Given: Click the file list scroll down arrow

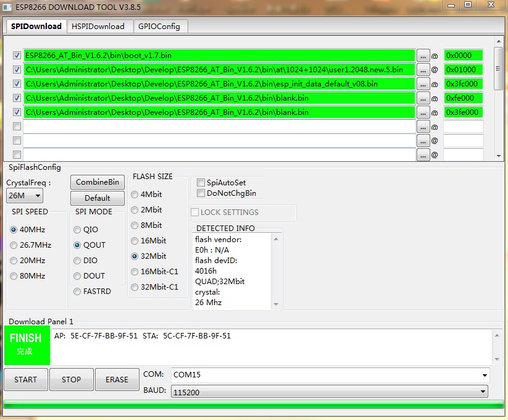Looking at the screenshot, I should (x=499, y=156).
